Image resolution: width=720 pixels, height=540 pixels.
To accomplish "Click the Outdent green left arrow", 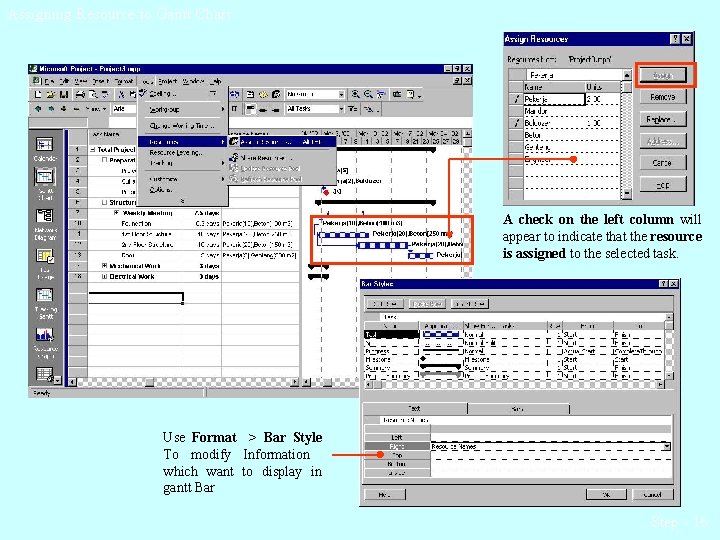I will coord(38,109).
